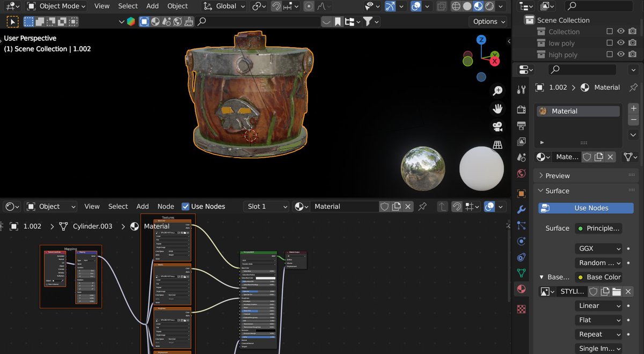This screenshot has width=644, height=354.
Task: Open the Render properties tab
Action: pyautogui.click(x=521, y=110)
